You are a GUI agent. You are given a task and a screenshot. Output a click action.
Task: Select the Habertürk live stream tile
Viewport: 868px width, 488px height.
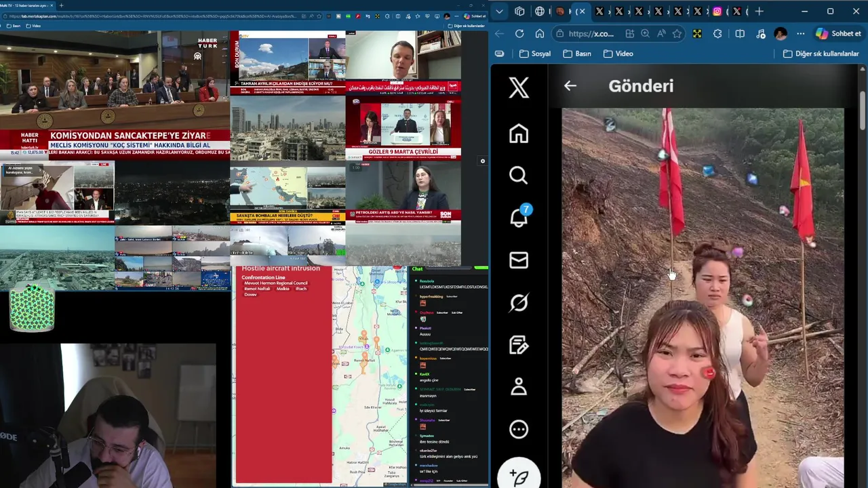click(x=115, y=95)
